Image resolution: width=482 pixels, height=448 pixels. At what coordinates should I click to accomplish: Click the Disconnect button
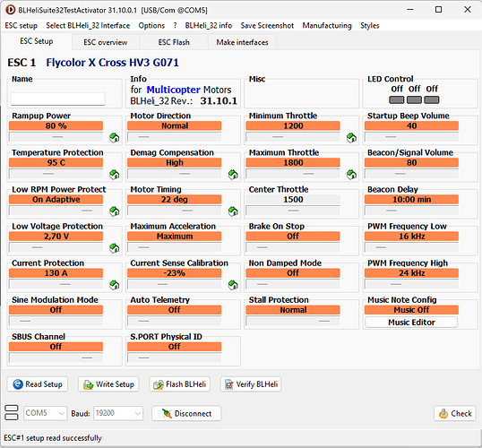(x=186, y=413)
